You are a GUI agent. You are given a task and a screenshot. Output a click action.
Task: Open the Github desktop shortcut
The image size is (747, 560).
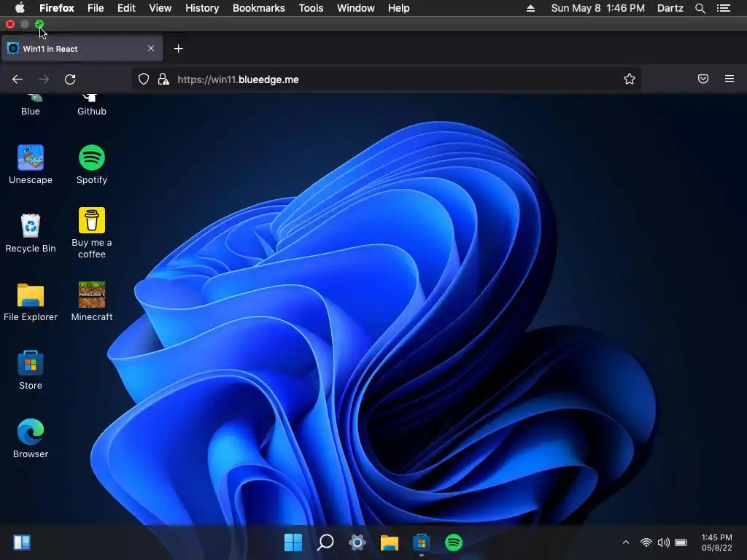click(91, 105)
